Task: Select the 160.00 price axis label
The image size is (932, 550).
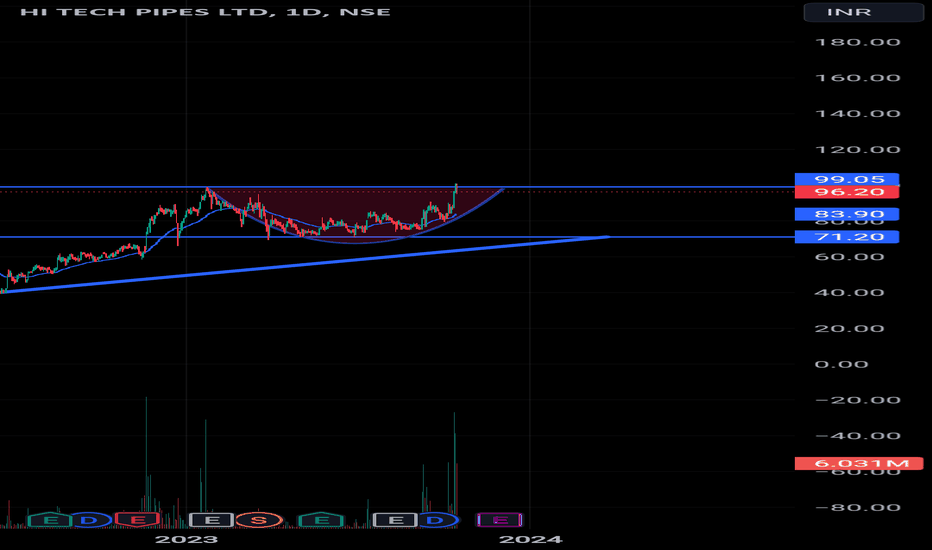Action: pyautogui.click(x=858, y=78)
